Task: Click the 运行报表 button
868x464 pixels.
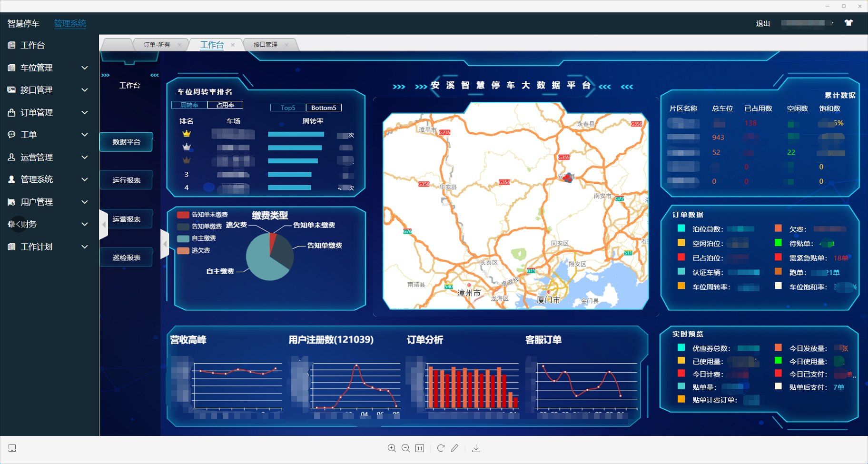Action: tap(127, 180)
